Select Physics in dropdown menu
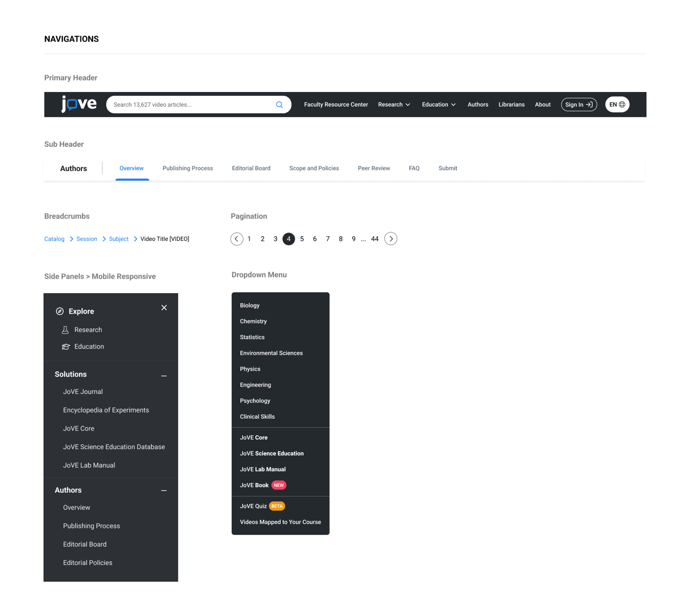Viewport: 690px width, 616px height. click(x=250, y=369)
